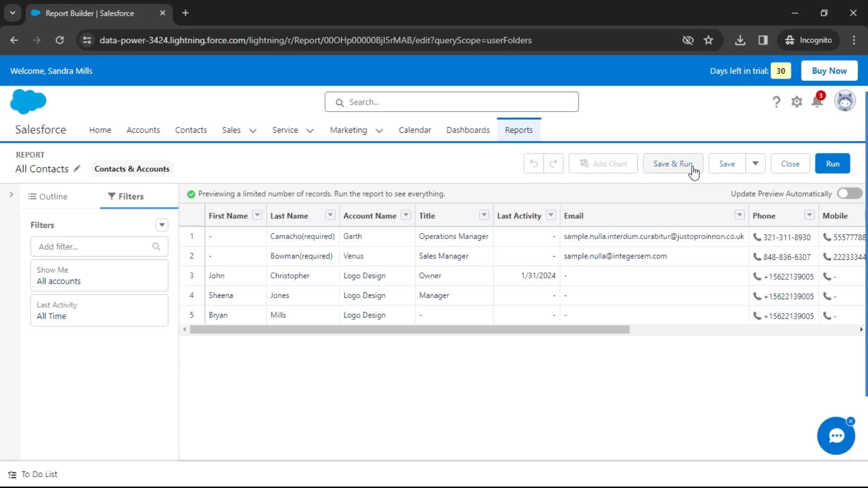This screenshot has height=488, width=868.
Task: Open the notifications bell
Action: 817,101
